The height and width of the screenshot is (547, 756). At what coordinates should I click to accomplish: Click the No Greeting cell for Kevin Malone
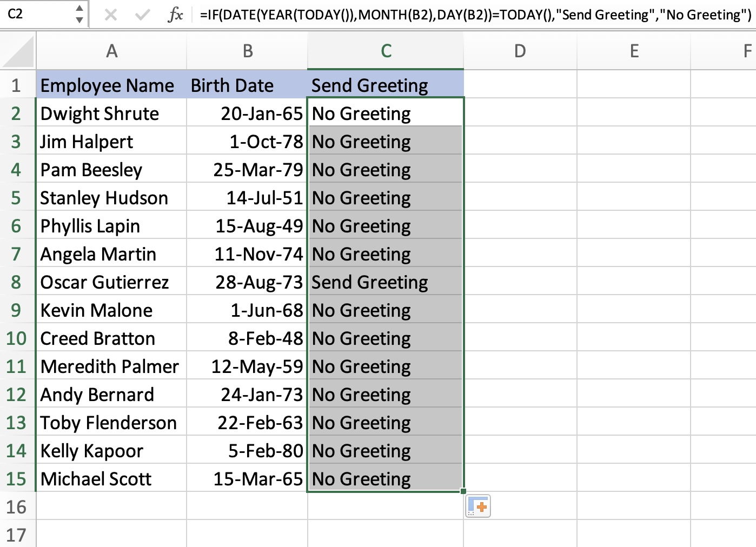[x=386, y=310]
